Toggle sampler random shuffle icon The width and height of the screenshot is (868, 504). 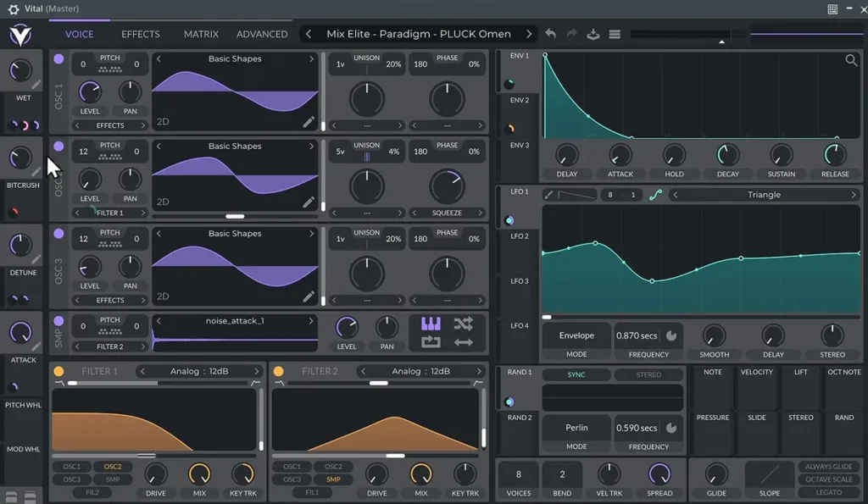(464, 323)
